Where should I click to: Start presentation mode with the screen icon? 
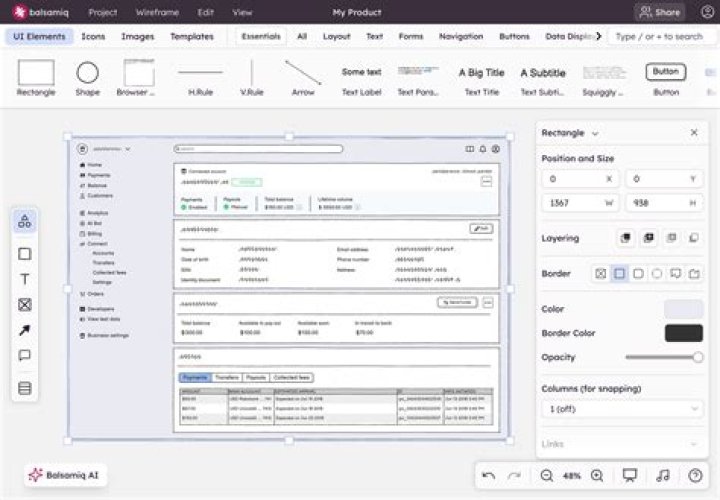(630, 476)
